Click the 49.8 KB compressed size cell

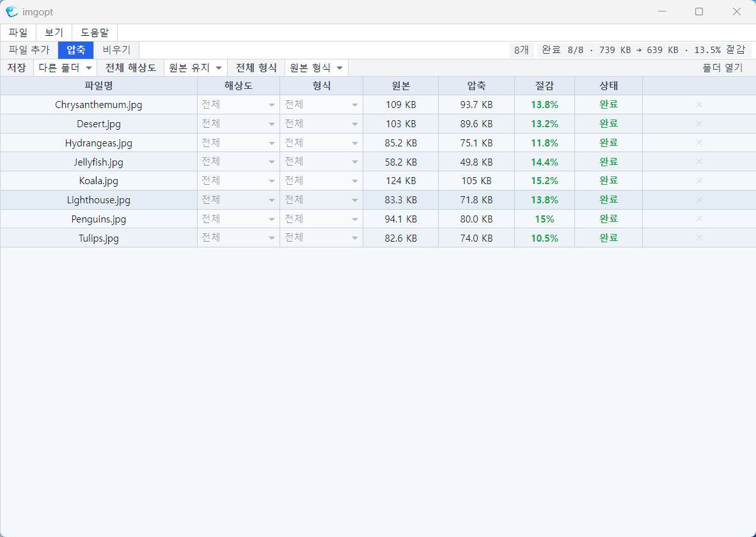(x=476, y=162)
